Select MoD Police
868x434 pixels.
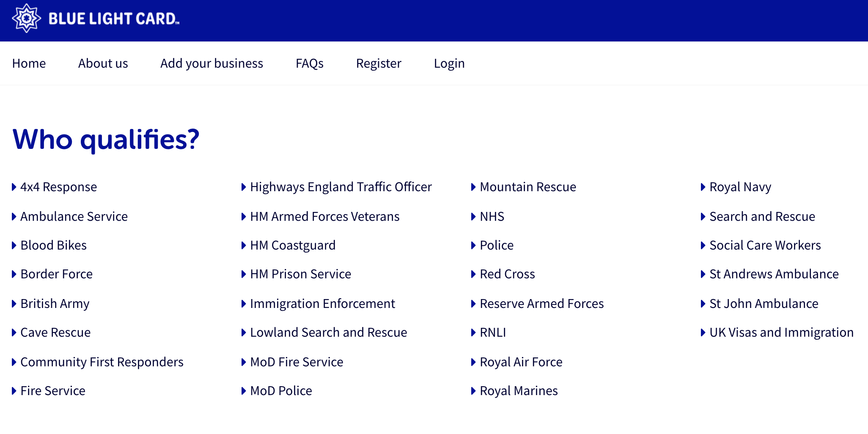pos(281,391)
